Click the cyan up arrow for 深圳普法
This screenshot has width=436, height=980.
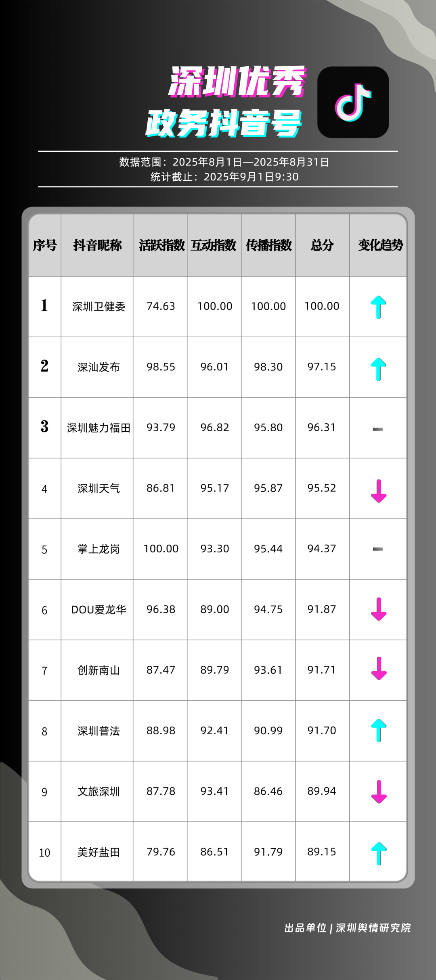click(379, 730)
